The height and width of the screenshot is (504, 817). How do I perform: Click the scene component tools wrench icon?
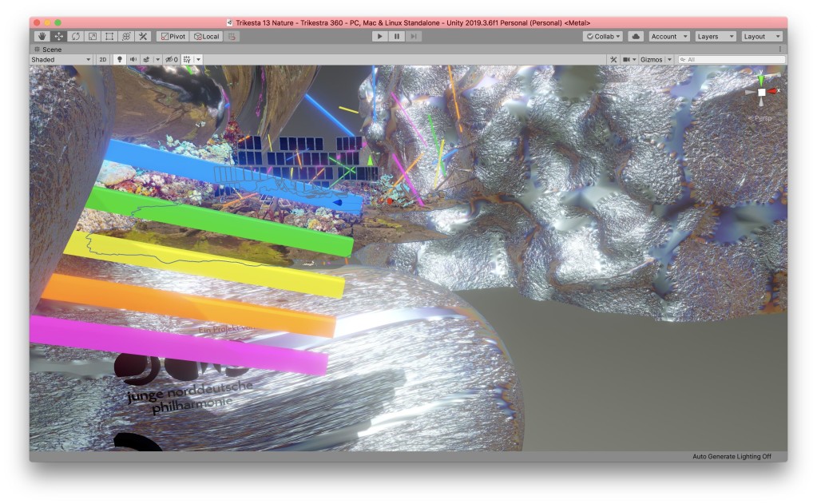click(x=613, y=60)
